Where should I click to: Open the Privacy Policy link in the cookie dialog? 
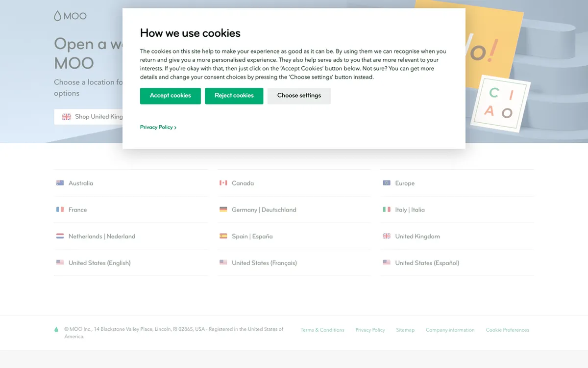(158, 127)
